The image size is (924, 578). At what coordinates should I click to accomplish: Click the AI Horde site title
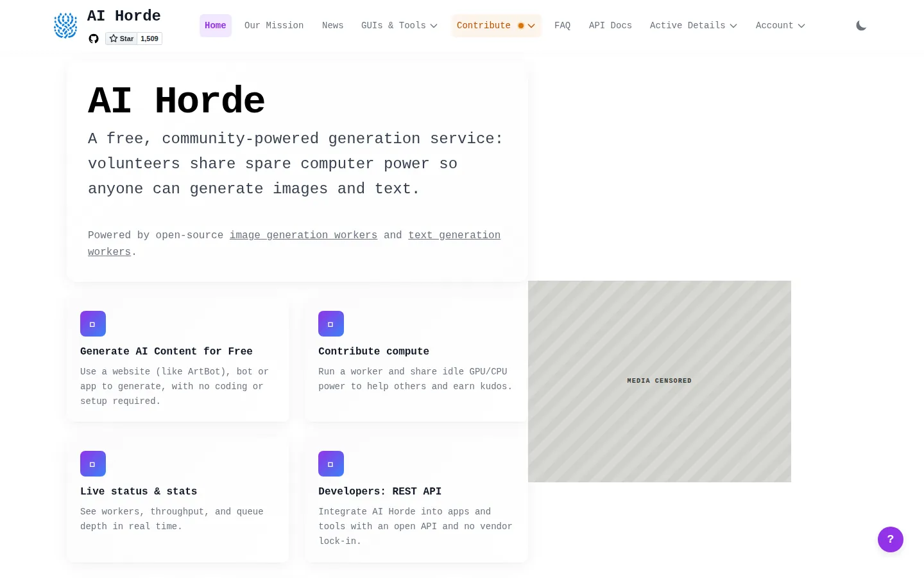[x=124, y=15]
